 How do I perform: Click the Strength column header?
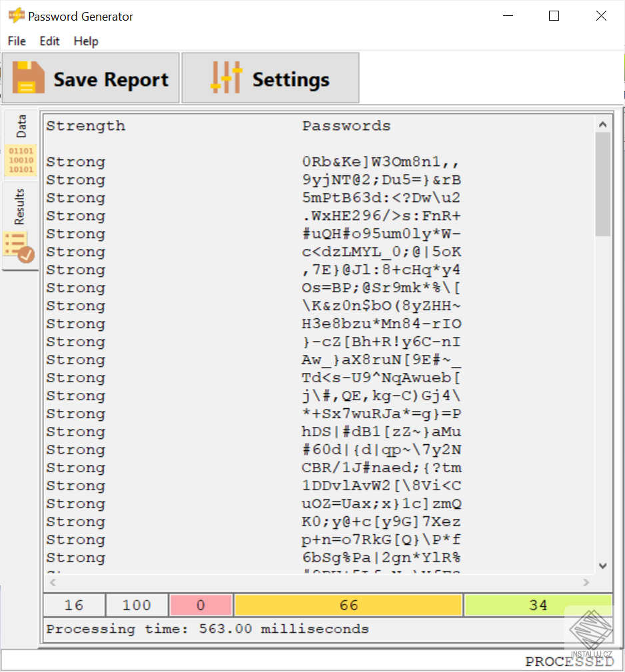pyautogui.click(x=86, y=126)
